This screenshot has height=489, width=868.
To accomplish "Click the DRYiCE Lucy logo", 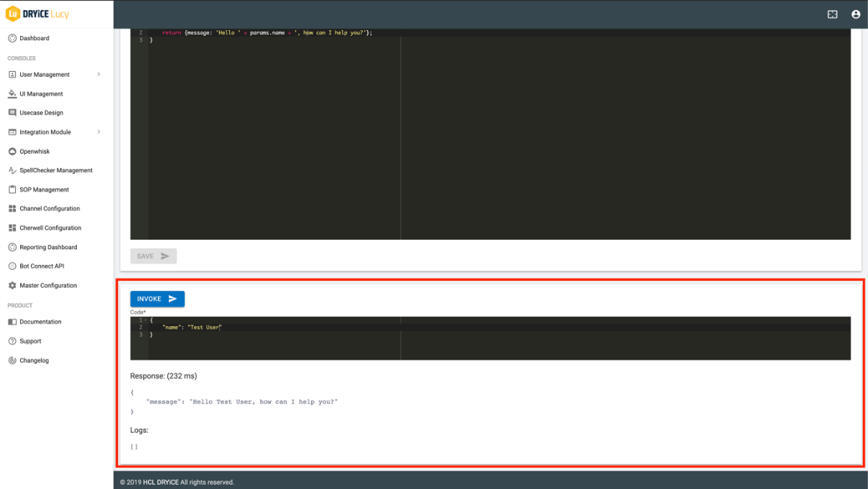I will tap(37, 14).
